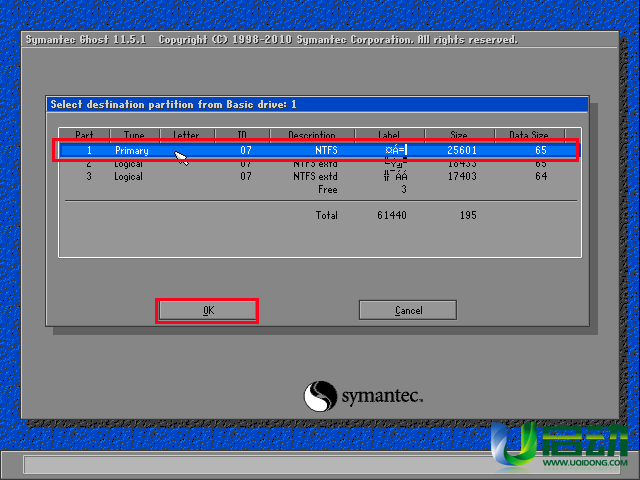
Task: Click the Symantec Ghost 11.5.1 title bar
Action: pos(320,40)
